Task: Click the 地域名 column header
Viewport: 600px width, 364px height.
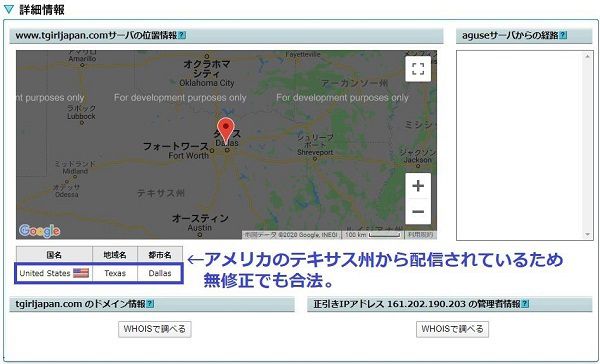Action: (x=115, y=255)
